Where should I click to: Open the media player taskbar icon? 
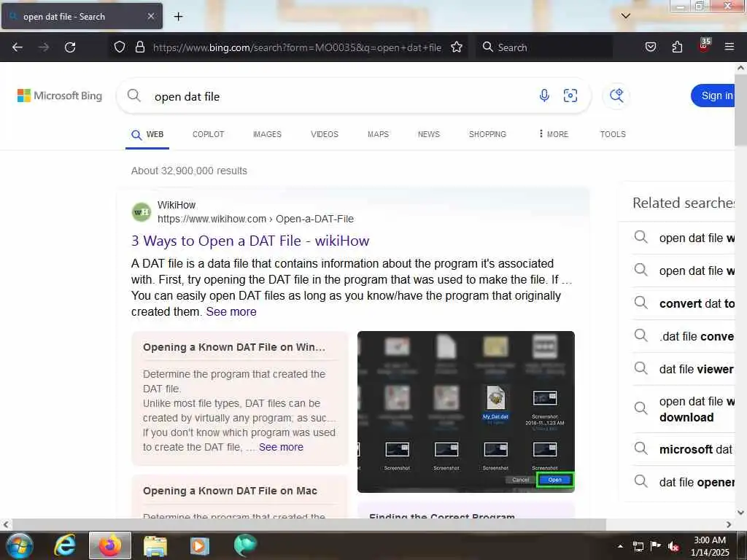point(199,545)
